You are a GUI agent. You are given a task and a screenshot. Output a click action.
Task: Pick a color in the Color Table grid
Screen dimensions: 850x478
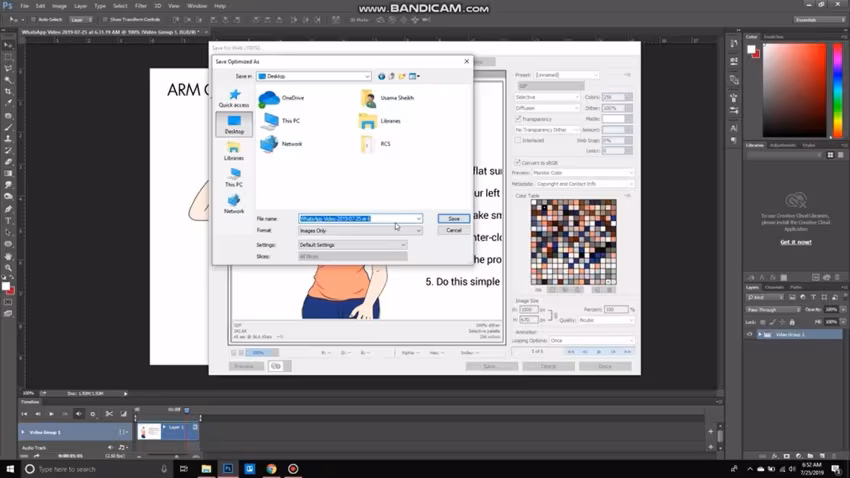coord(574,242)
